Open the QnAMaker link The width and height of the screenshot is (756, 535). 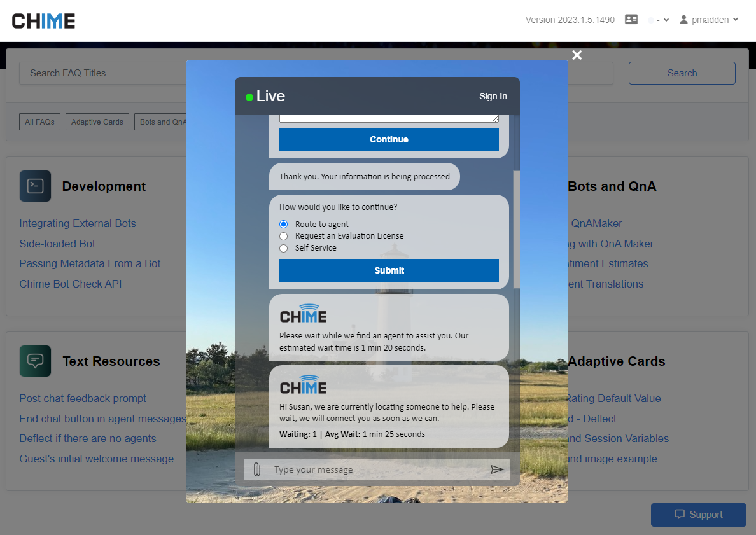tap(596, 224)
